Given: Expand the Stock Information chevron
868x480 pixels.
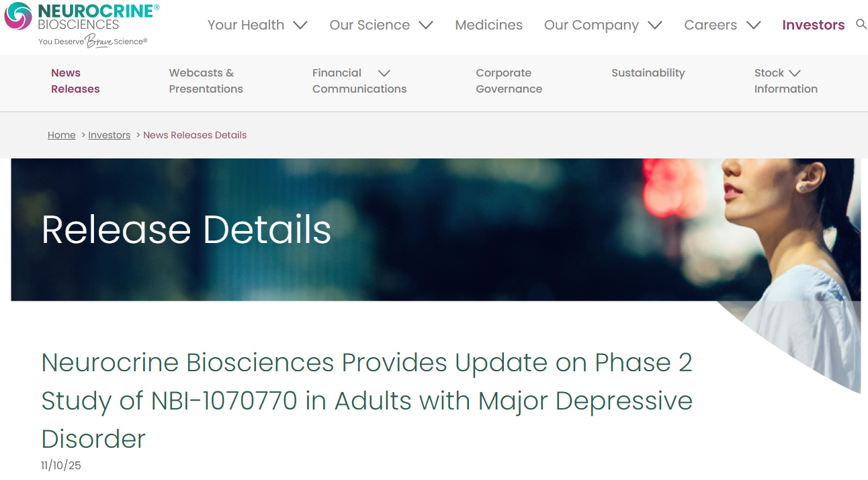Looking at the screenshot, I should click(795, 73).
